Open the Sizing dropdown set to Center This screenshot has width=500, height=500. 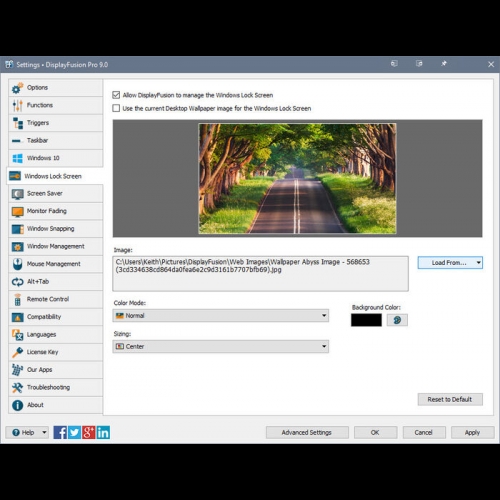click(x=221, y=346)
